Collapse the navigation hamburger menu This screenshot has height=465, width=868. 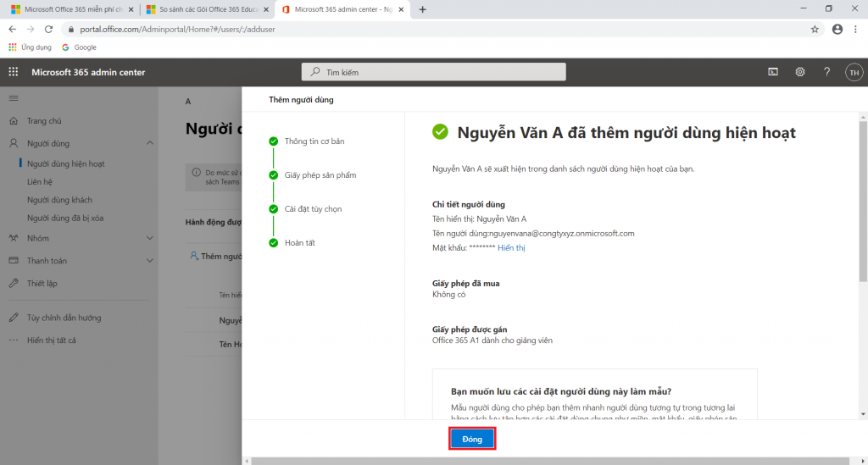[14, 98]
